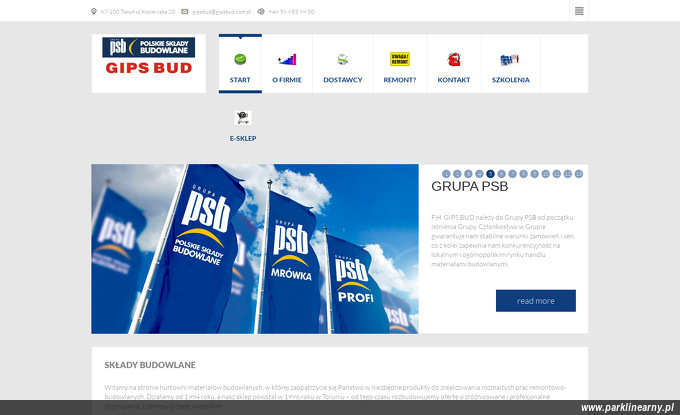Go to slide 10 in the slider pagination
680x415 pixels.
point(546,174)
